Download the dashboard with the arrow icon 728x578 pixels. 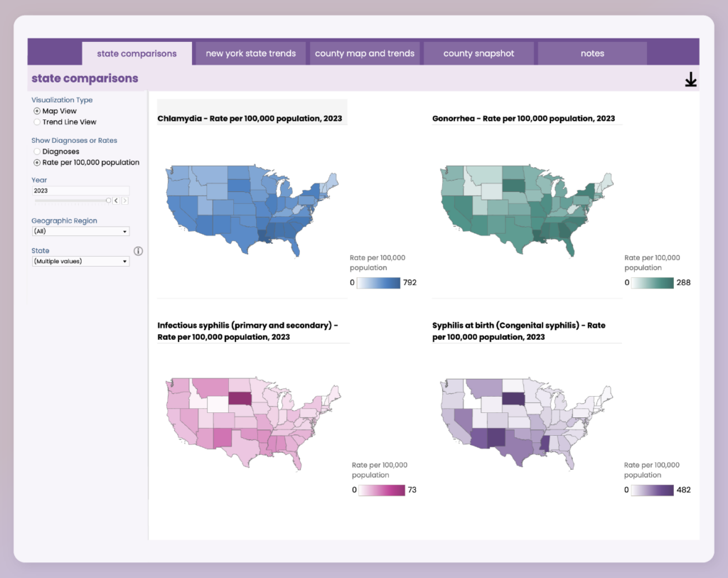point(690,80)
